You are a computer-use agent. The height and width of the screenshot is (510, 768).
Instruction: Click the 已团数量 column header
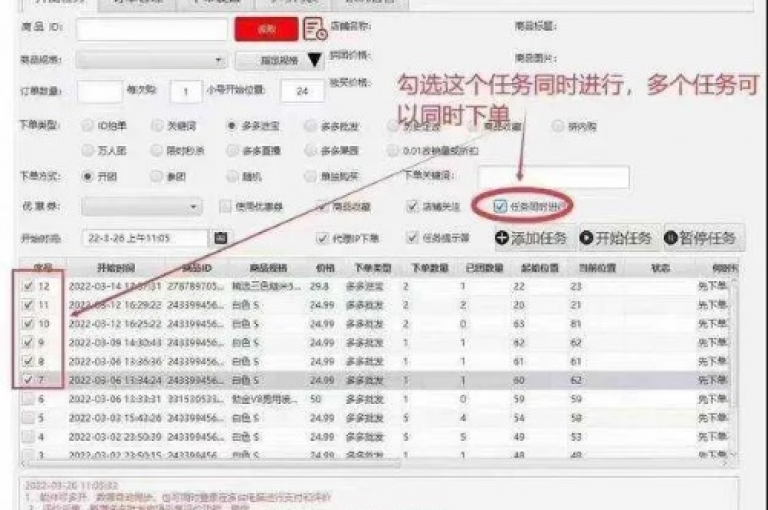(x=485, y=267)
